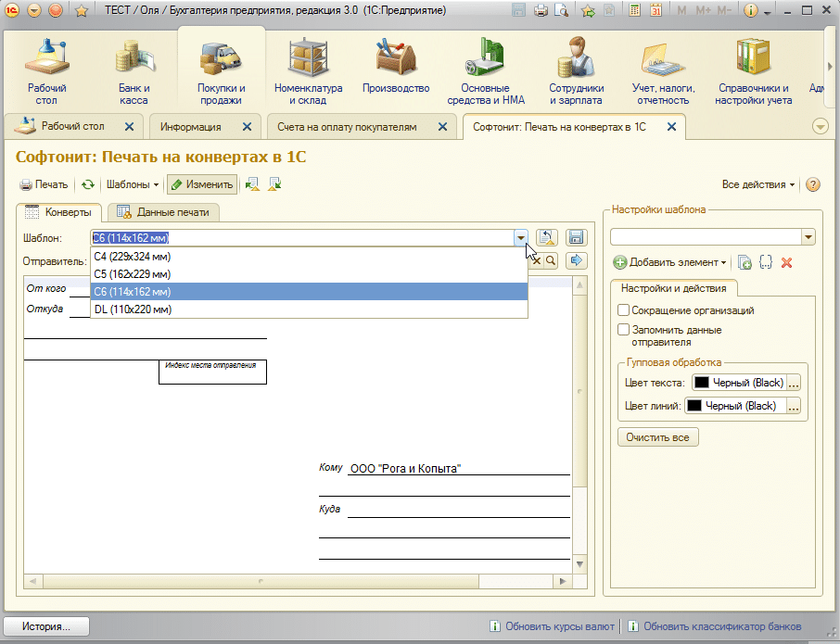This screenshot has width=840, height=644.
Task: Open the Банк и касса section
Action: coord(134,74)
